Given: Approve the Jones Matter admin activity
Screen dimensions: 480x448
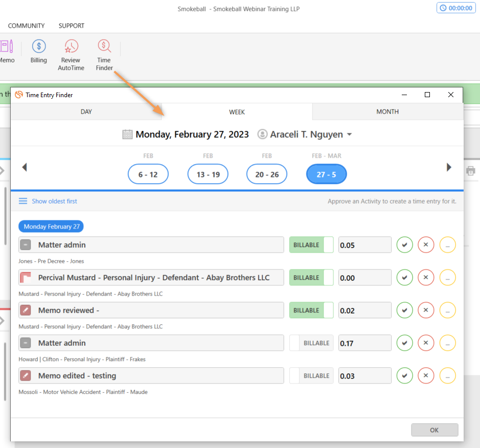Looking at the screenshot, I should (x=405, y=245).
